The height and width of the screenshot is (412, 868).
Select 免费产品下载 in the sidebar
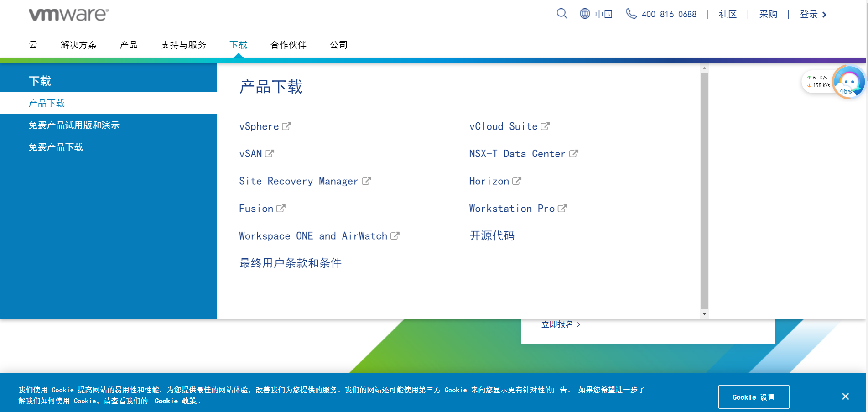56,147
